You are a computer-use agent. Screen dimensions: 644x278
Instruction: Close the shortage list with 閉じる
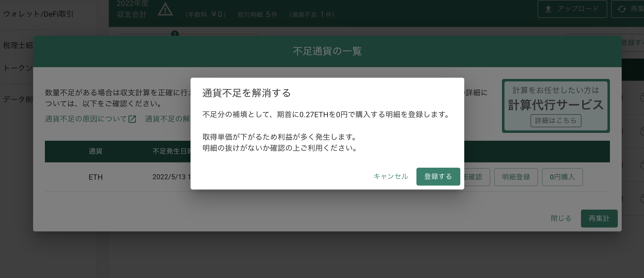click(561, 218)
